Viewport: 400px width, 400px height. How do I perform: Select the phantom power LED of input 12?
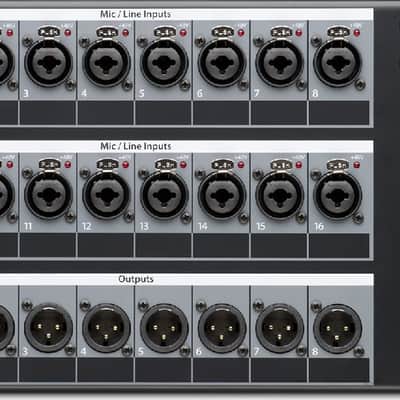(126, 165)
